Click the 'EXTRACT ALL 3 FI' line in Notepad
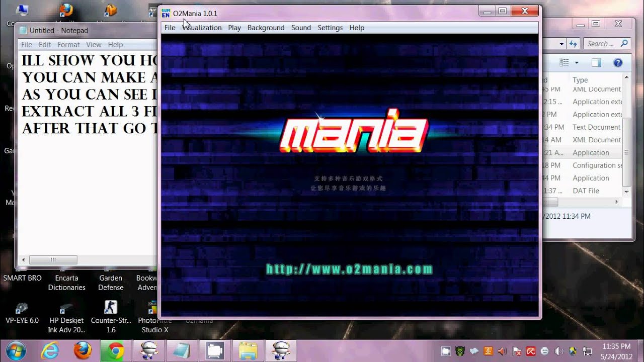Viewport: 644px width, 362px height. pyautogui.click(x=90, y=112)
